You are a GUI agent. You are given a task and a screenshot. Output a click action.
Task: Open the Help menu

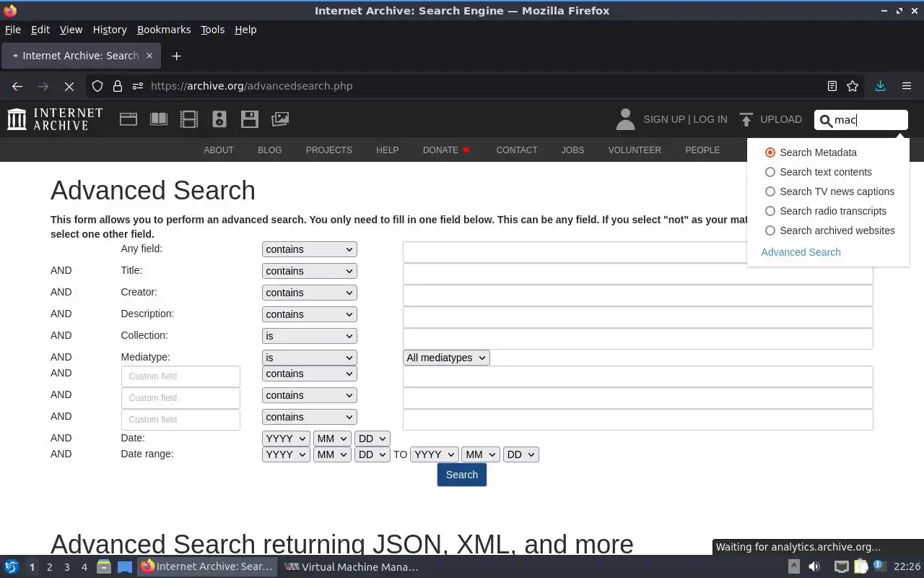point(245,30)
